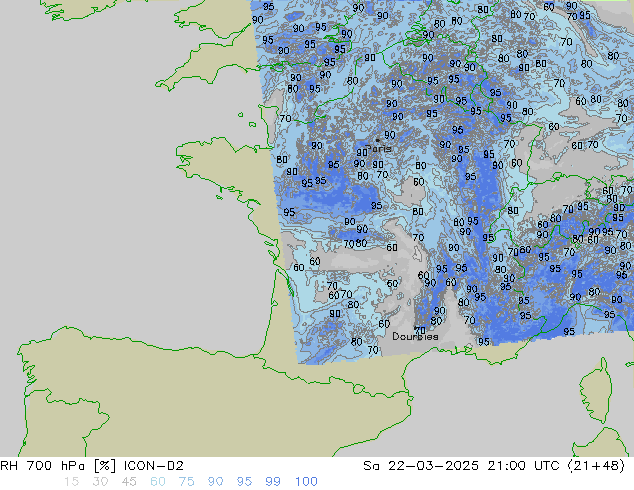Select legend value 90
634x490 pixels.
[x=215, y=482]
